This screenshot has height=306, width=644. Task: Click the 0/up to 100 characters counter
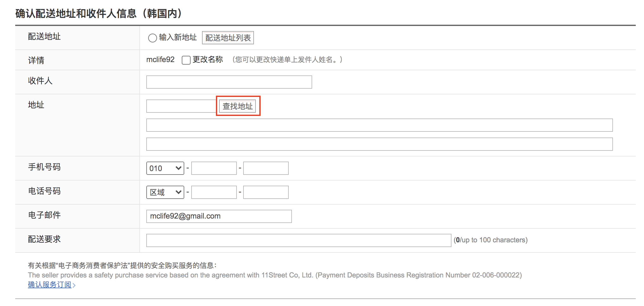tap(490, 240)
